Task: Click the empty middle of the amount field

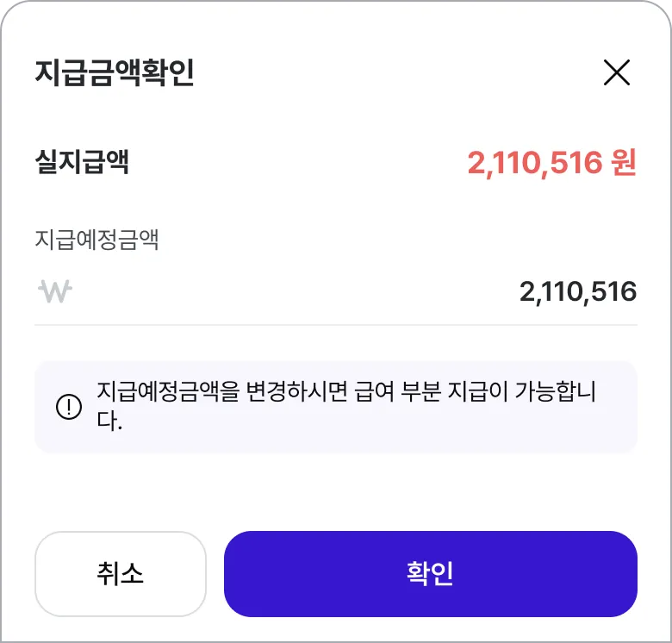Action: [293, 292]
